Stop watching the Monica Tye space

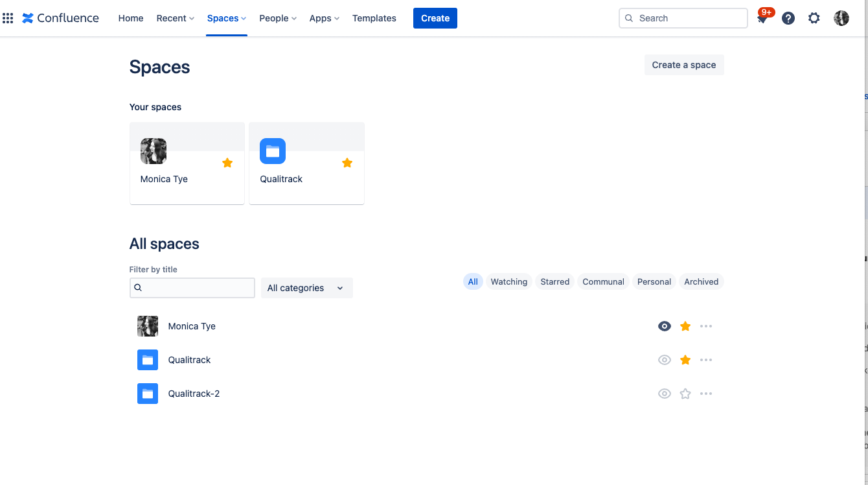[664, 326]
